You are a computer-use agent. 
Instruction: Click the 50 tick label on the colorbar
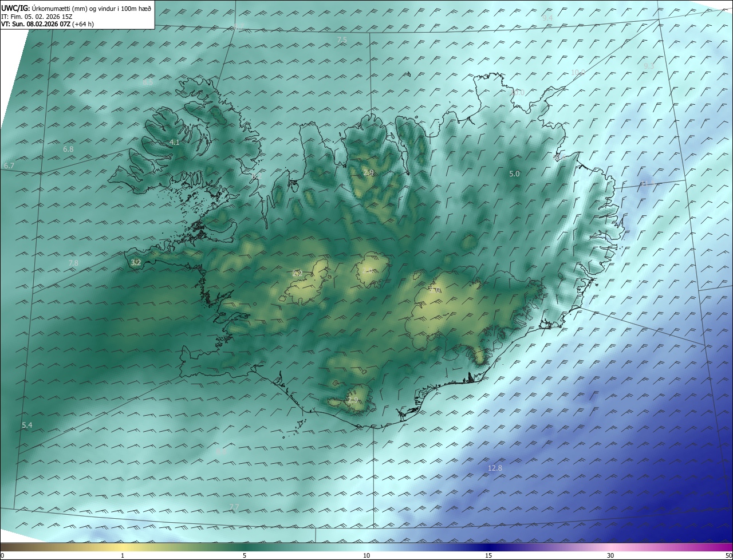(728, 555)
